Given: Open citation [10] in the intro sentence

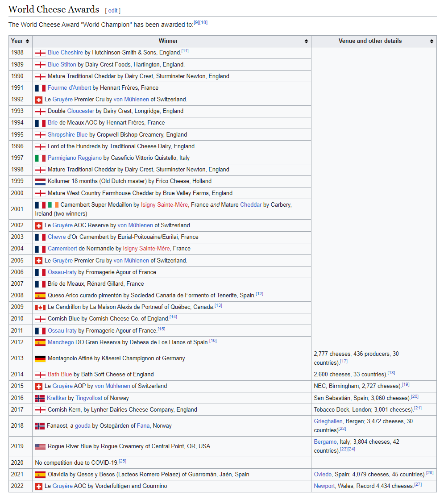Looking at the screenshot, I should pos(203,23).
